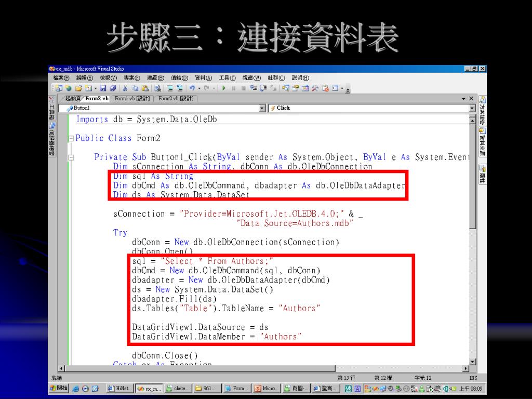Switch to the 起始頁 Start Page tab

73,98
